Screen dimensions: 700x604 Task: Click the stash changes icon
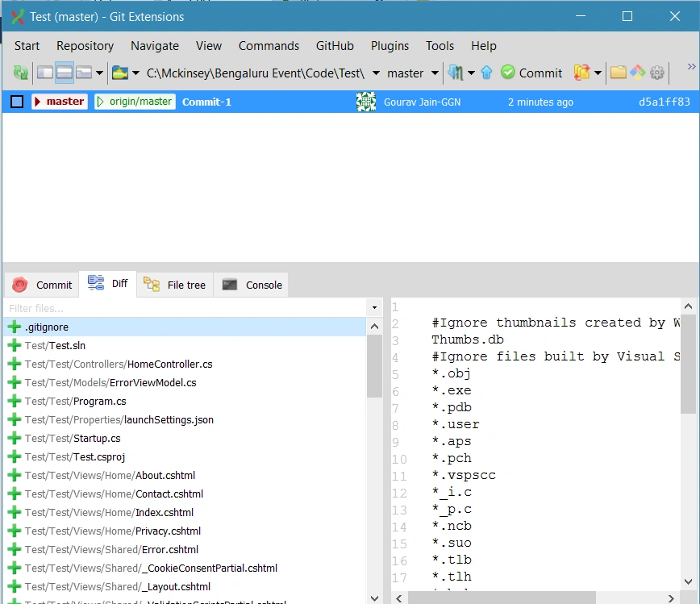pos(581,73)
